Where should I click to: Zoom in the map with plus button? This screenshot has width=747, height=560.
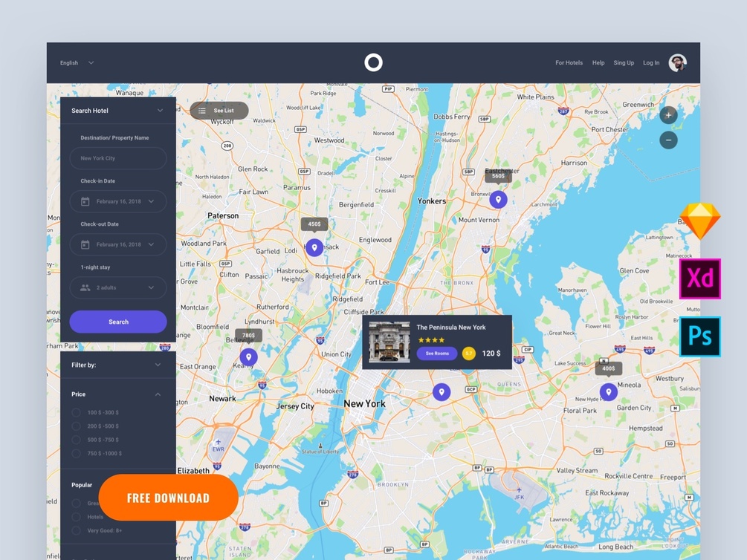point(668,115)
